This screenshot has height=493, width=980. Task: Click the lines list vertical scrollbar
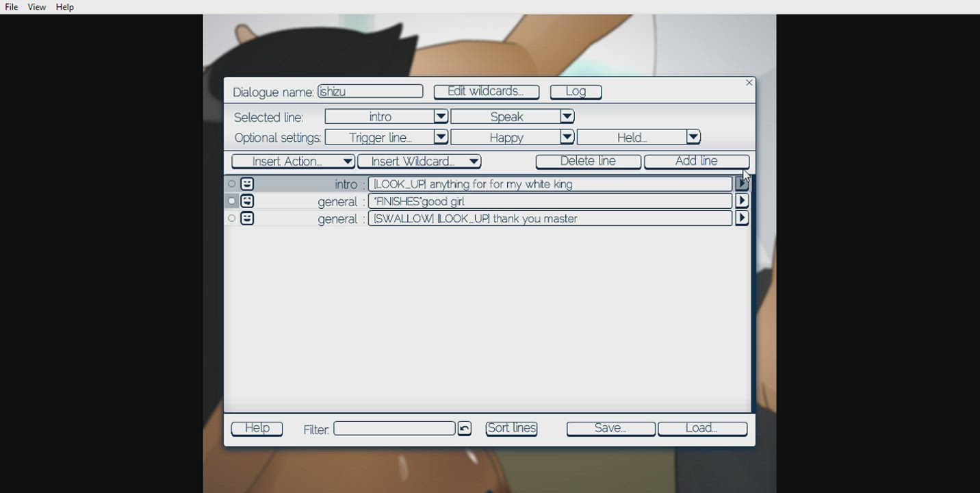click(752, 294)
